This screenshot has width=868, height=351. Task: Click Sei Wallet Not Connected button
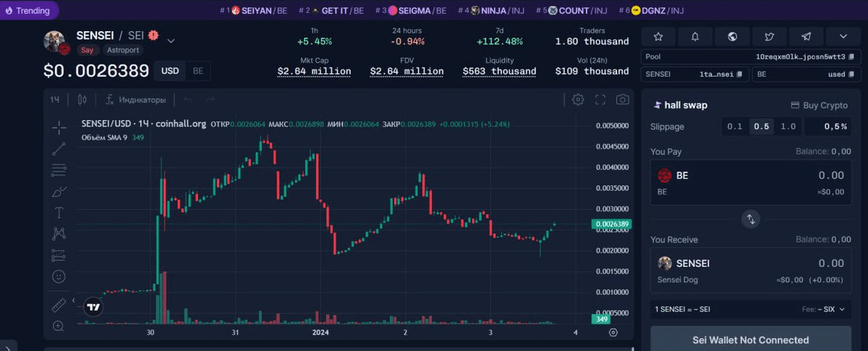point(751,339)
